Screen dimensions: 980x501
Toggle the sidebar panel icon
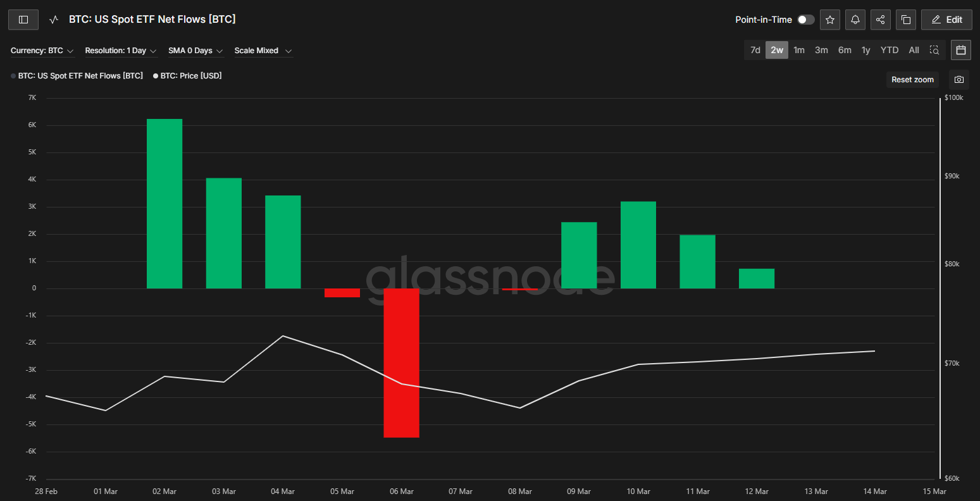[23, 20]
